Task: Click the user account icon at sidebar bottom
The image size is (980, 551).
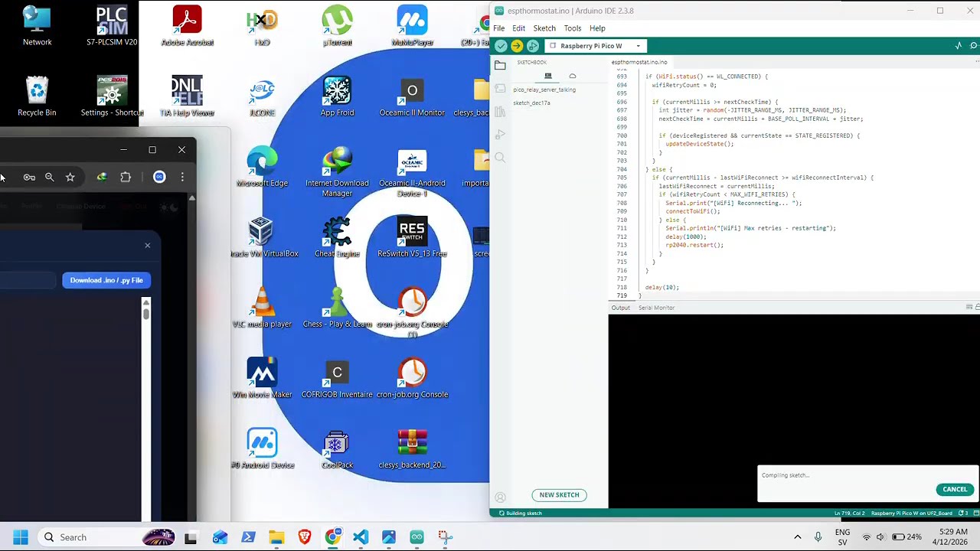Action: (500, 497)
